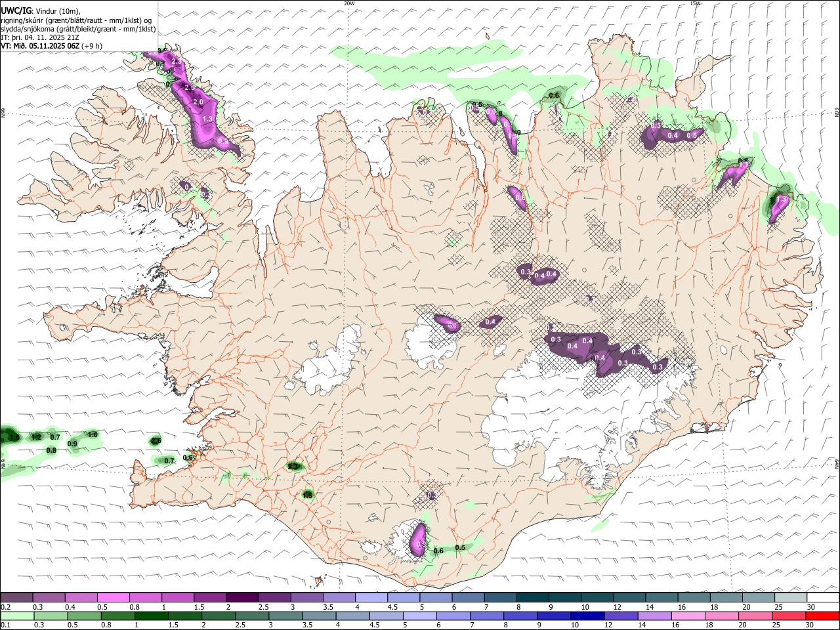Select the dark mauve snow swatch starting at 0.2
The width and height of the screenshot is (840, 630).
(x=16, y=598)
